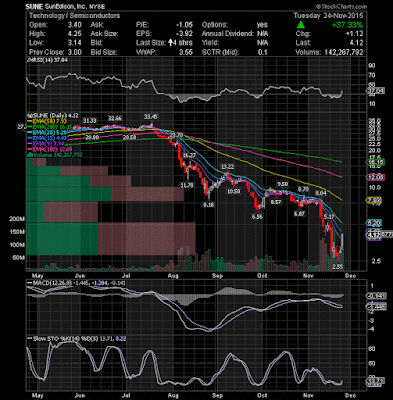The height and width of the screenshot is (400, 393).
Task: Click the 11.28 low price label
Action: (x=186, y=185)
